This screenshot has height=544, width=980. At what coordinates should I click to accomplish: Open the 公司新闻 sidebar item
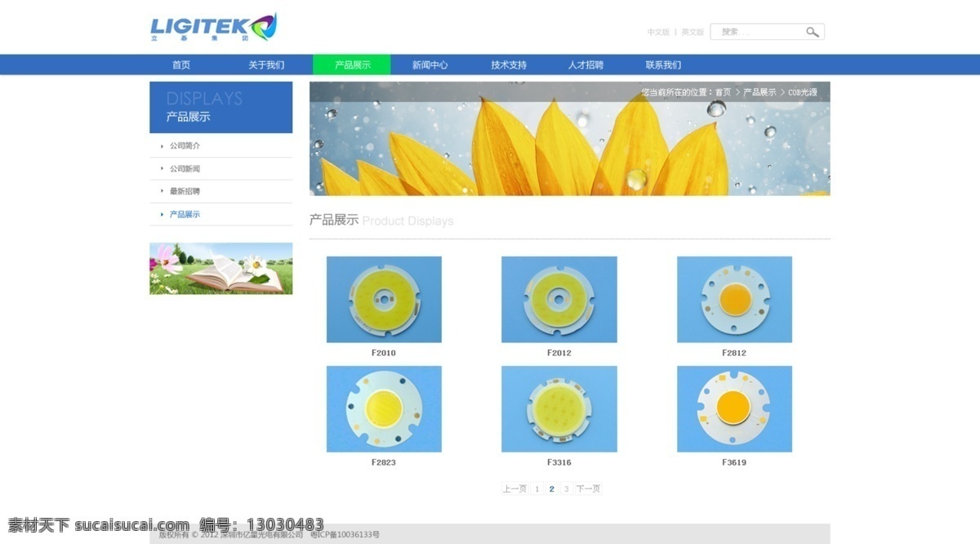(x=185, y=168)
